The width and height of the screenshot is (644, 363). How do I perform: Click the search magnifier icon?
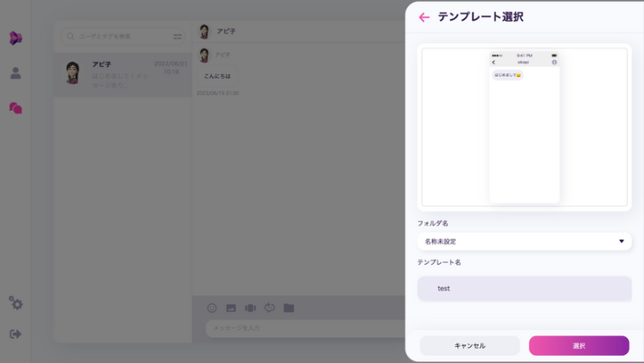[x=71, y=36]
